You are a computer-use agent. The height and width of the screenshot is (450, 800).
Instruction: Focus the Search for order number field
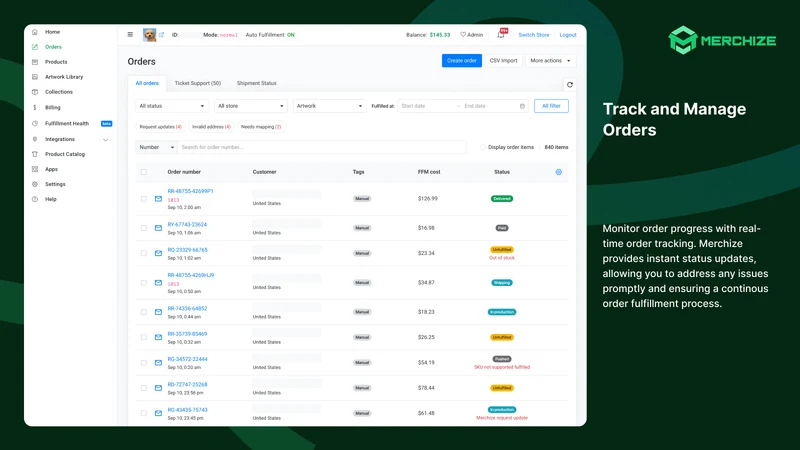[322, 147]
